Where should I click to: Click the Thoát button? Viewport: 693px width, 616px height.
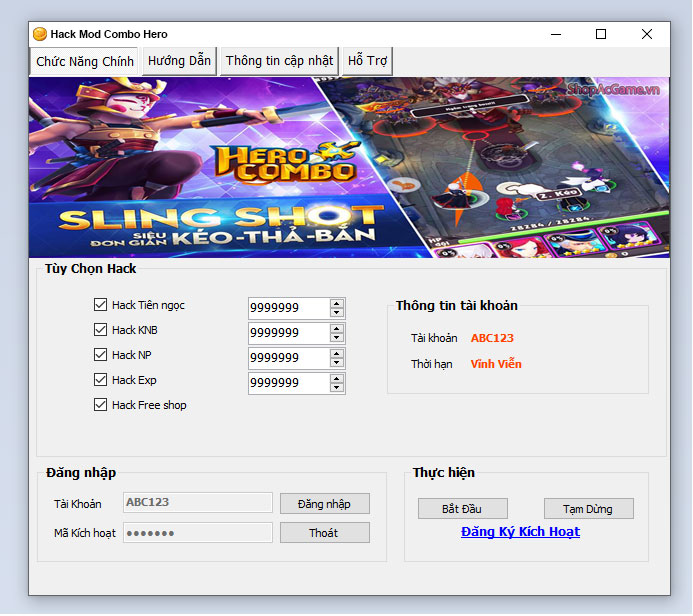tap(324, 533)
